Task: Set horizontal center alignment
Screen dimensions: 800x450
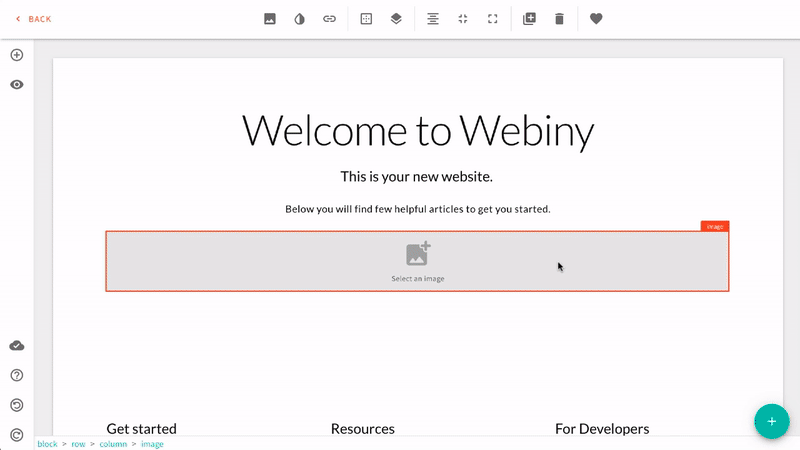Action: [x=433, y=19]
